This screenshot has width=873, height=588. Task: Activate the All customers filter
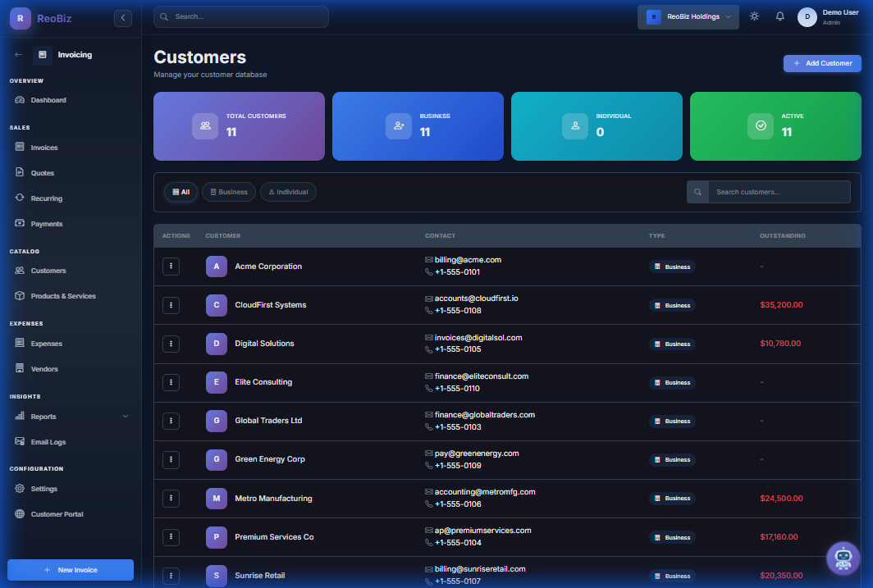[x=181, y=191]
